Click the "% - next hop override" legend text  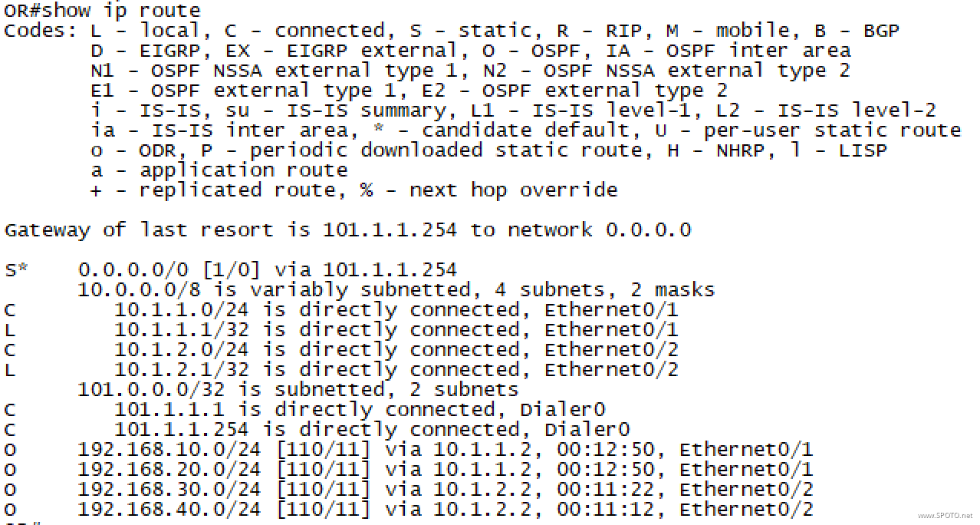pos(488,190)
